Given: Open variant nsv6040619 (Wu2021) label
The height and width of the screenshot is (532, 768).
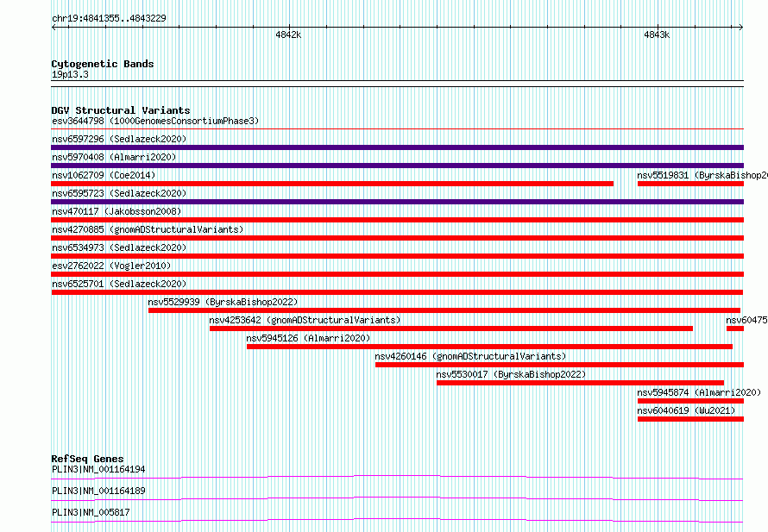Looking at the screenshot, I should click(x=686, y=410).
